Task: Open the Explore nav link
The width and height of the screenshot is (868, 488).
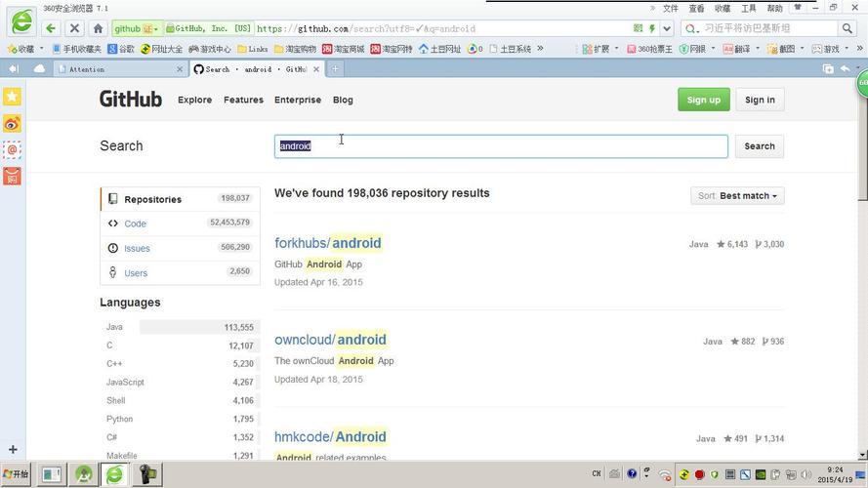Action: [195, 100]
